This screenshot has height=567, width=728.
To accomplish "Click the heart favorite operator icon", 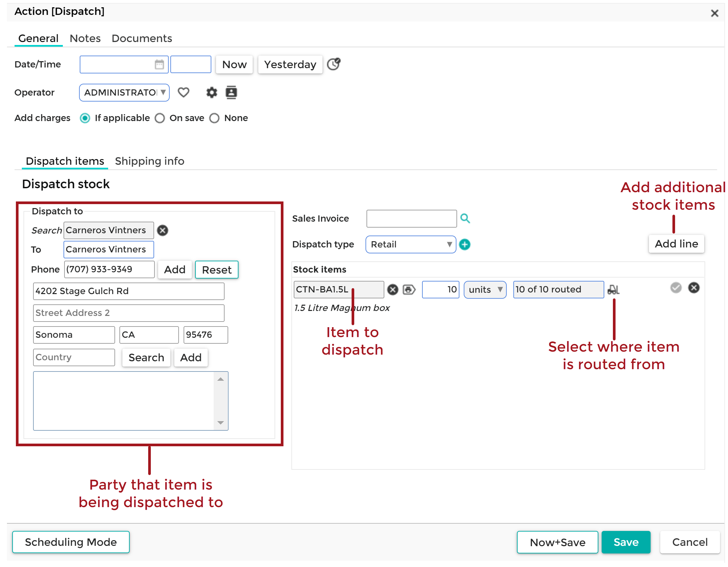I will click(x=183, y=92).
